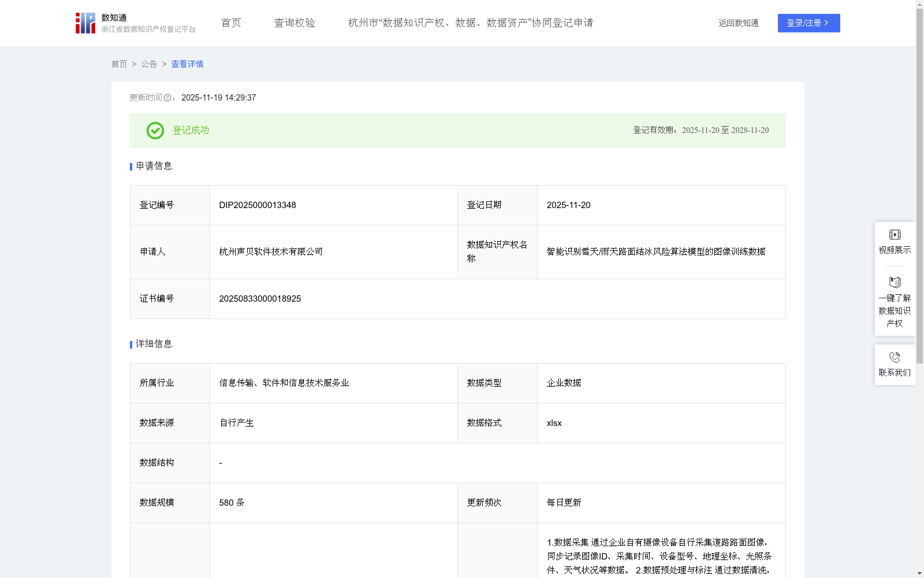
Task: Select the registration number DIP2025000013348
Action: [257, 205]
